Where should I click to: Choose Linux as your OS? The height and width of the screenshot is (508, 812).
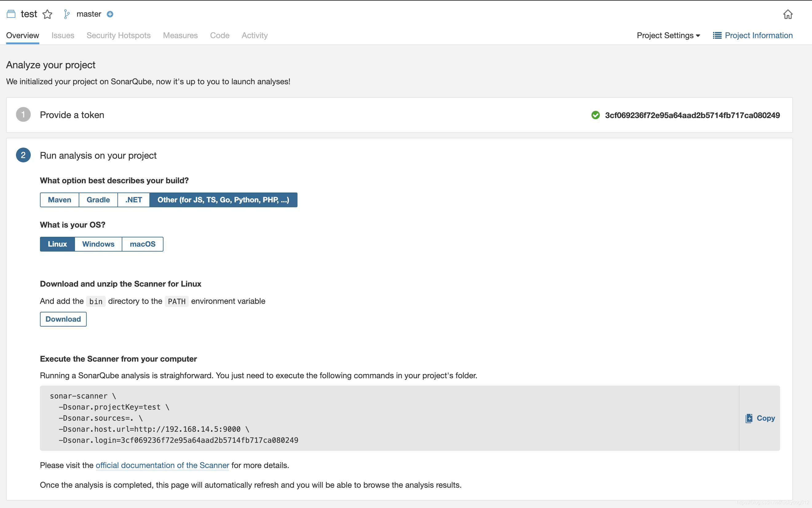pos(57,244)
